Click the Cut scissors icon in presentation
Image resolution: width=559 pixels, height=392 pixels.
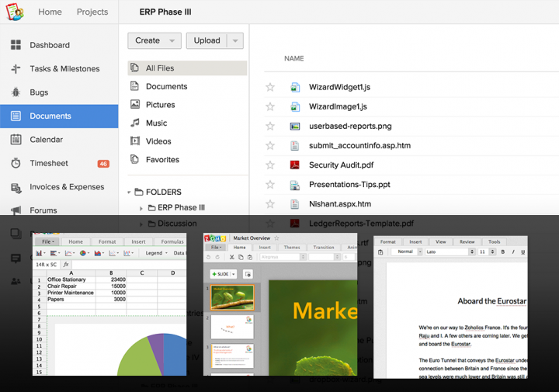231,257
